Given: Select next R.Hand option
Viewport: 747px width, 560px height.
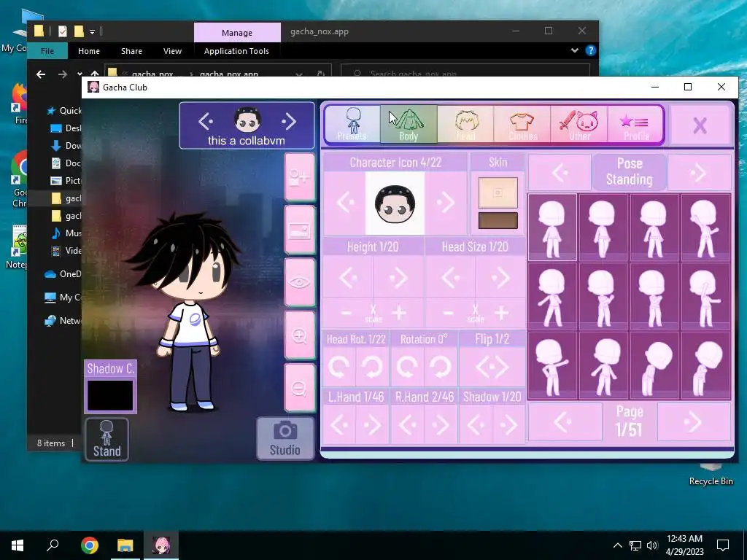Looking at the screenshot, I should (441, 424).
